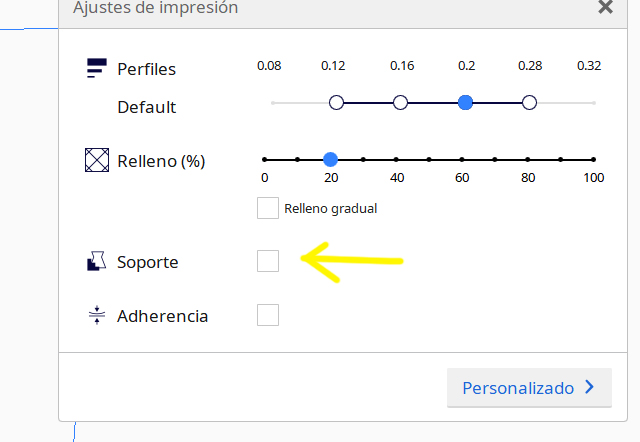Select the 0.12 profile on the slider
The height and width of the screenshot is (442, 640).
pyautogui.click(x=336, y=102)
